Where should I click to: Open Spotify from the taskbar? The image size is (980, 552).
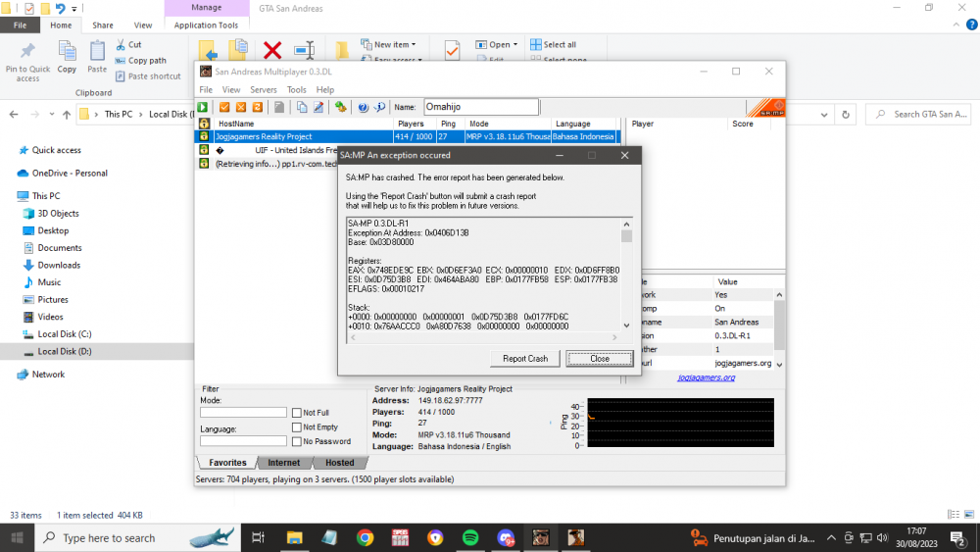coord(470,537)
